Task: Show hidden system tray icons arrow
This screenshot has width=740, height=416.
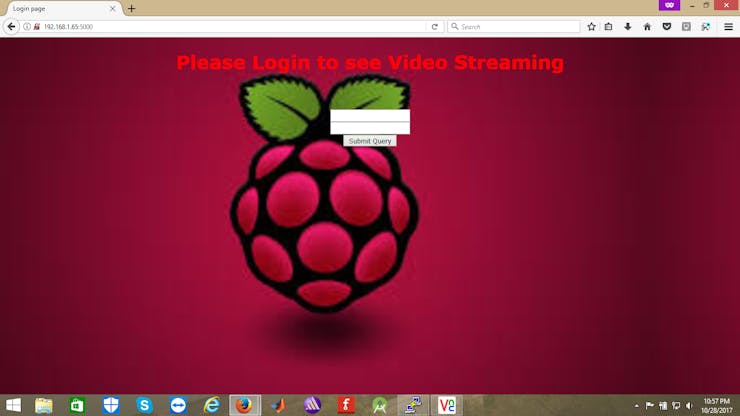Action: [637, 406]
